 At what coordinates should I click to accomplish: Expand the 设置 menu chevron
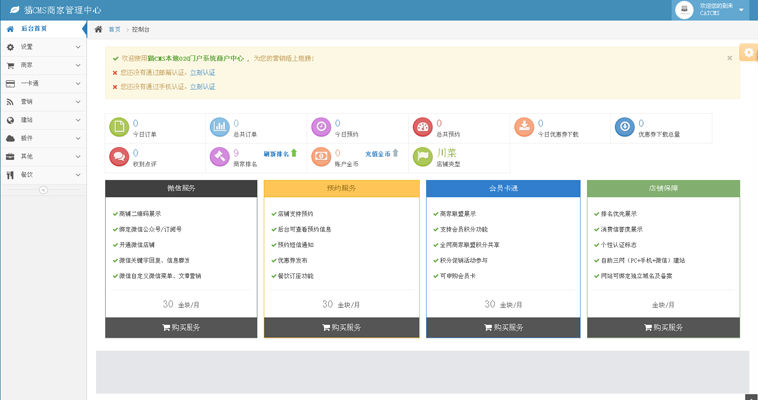coord(78,47)
